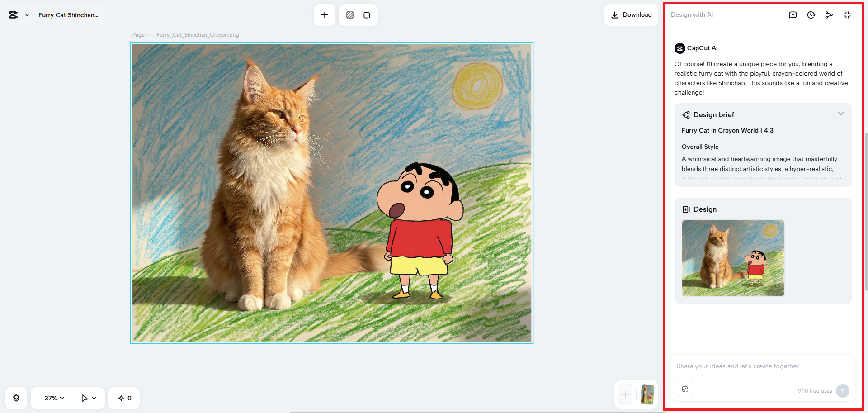Click the CapCut logo icon
Image resolution: width=868 pixels, height=413 pixels.
pyautogui.click(x=14, y=15)
